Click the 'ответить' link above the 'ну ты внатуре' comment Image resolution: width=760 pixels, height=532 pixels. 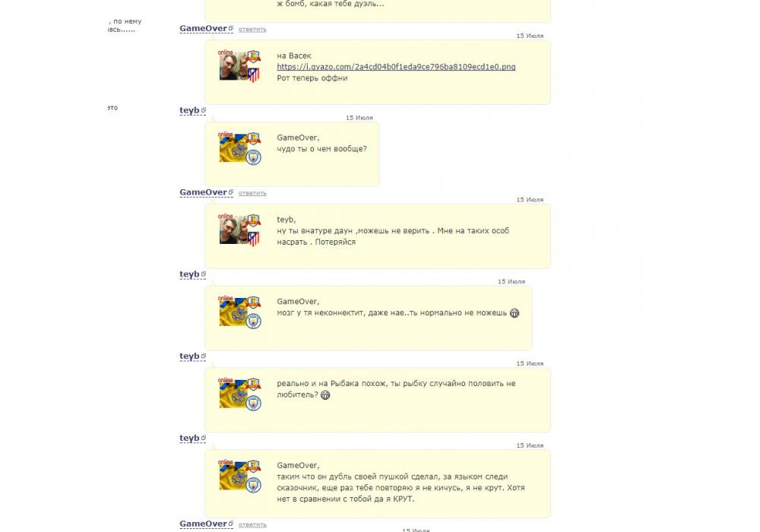pos(252,193)
